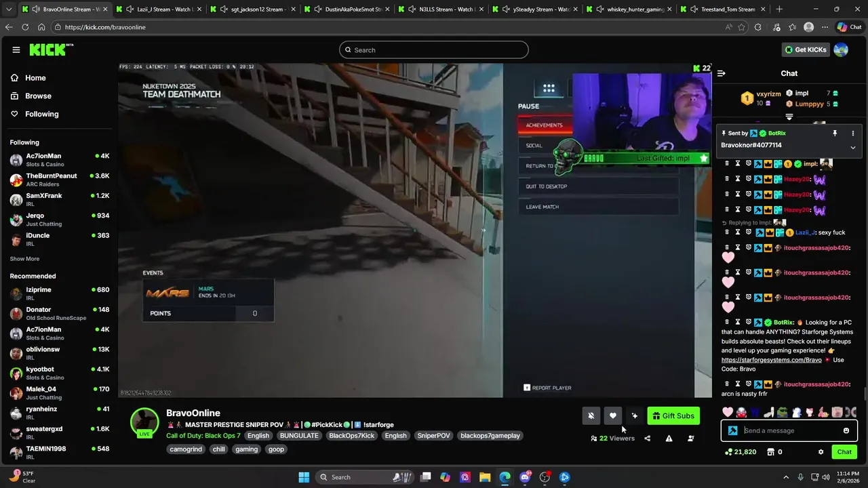Open the chat settings gear
The height and width of the screenshot is (488, 868).
(x=821, y=452)
